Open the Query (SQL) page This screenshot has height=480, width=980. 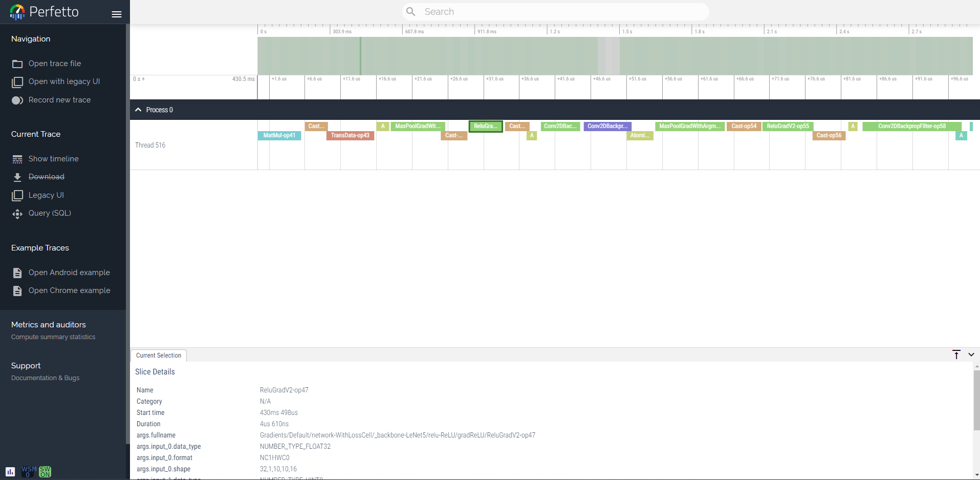(50, 213)
